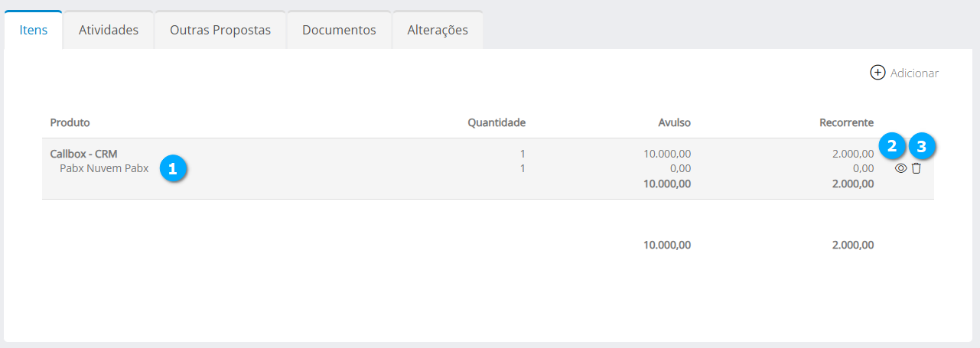Viewport: 980px width, 348px height.
Task: Open the Outras Propostas tab
Action: click(220, 31)
